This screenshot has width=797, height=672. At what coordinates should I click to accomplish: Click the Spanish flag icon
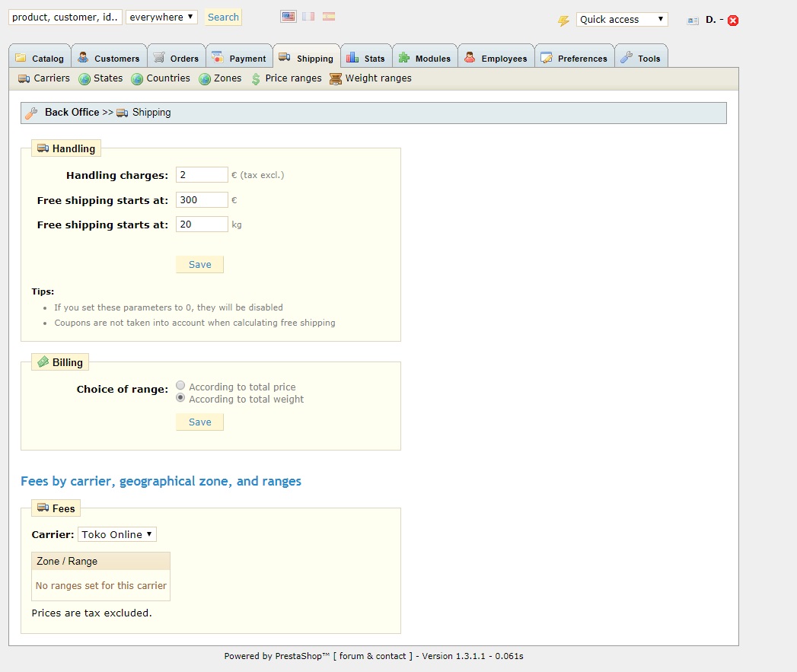(x=328, y=15)
